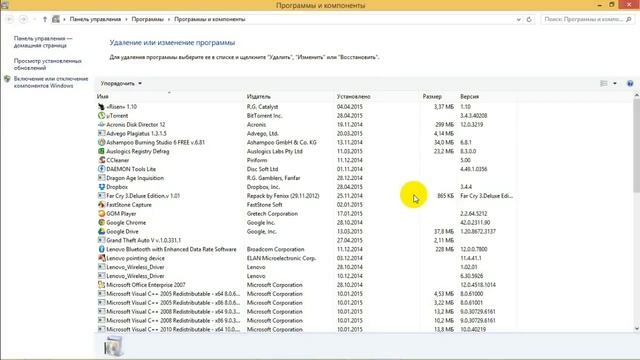Click Программы и компоненты breadcrumb
Viewport: 640px width, 360px height.
coord(210,19)
